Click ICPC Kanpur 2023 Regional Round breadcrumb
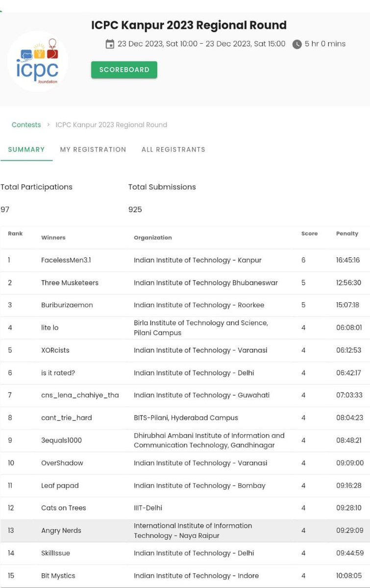 coord(111,125)
